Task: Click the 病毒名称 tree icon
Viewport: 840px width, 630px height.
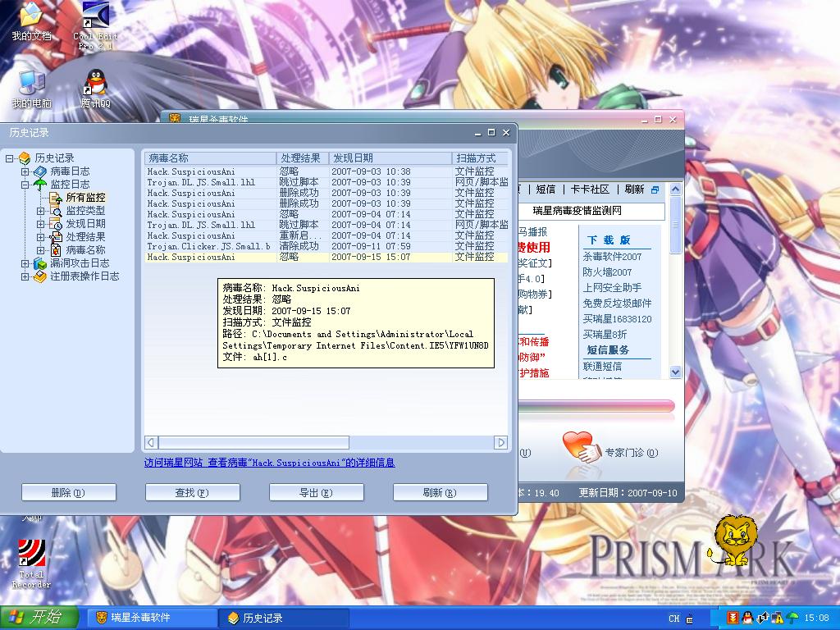Action: pos(56,250)
